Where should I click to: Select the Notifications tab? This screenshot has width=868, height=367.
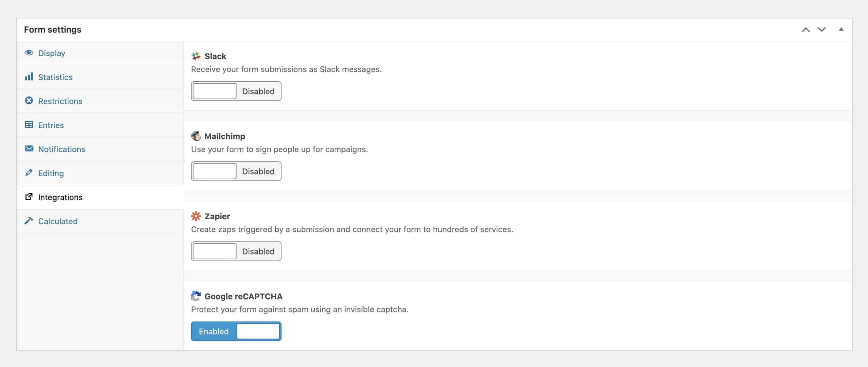[x=100, y=149]
